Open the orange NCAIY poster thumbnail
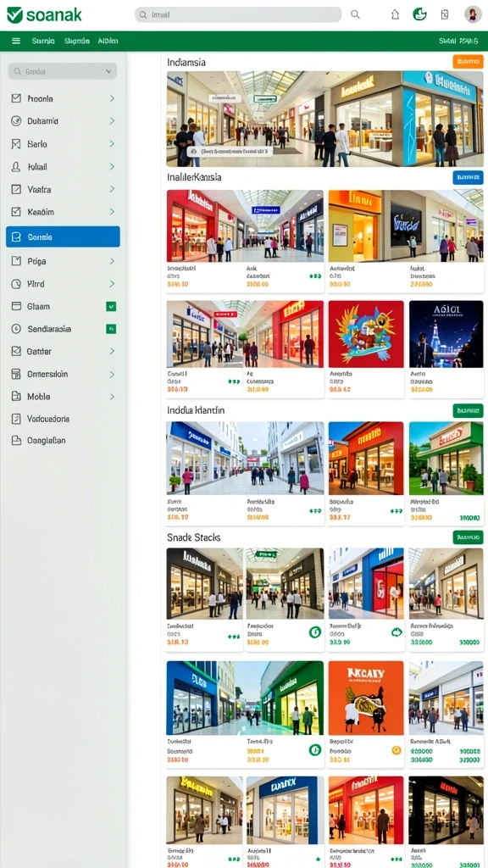488x868 pixels. pos(366,698)
